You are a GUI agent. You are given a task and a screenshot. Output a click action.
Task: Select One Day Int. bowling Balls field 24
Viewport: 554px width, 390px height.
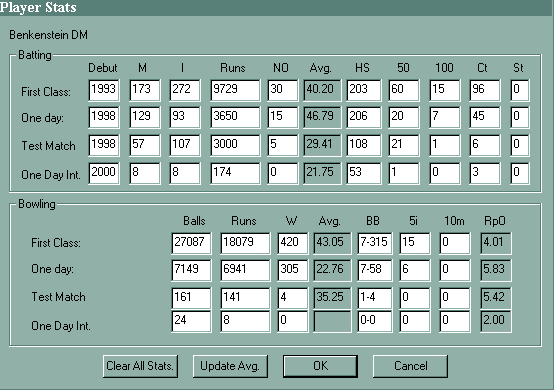coord(191,321)
